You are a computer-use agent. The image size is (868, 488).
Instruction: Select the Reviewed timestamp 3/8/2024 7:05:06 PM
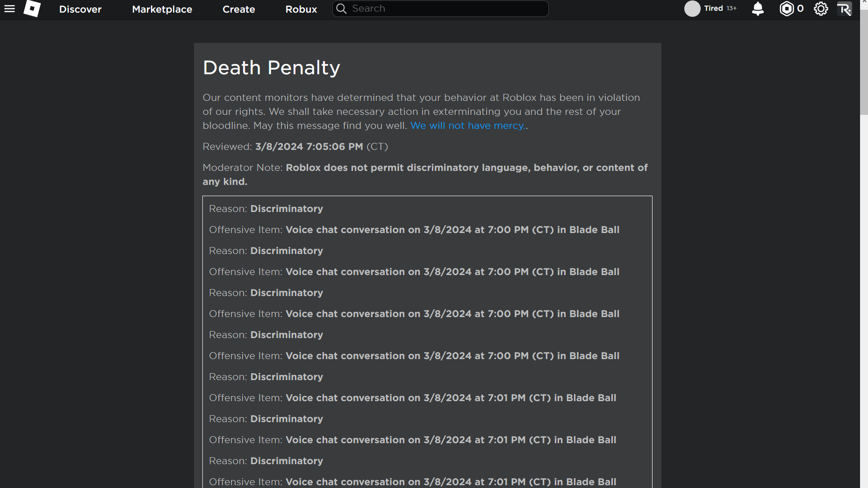pos(309,147)
